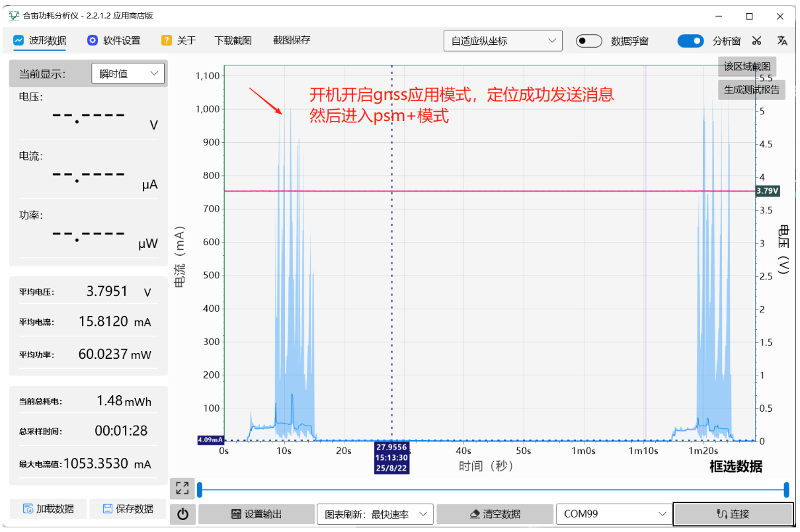Screen dimensions: 800x532
Task: Click the language translation icon
Action: 782,41
